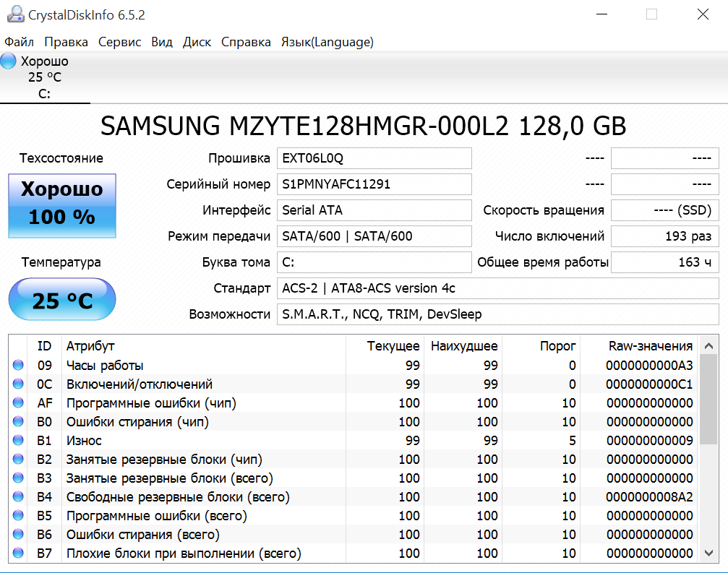Open the Правка menu
Image resolution: width=728 pixels, height=573 pixels.
(x=66, y=42)
